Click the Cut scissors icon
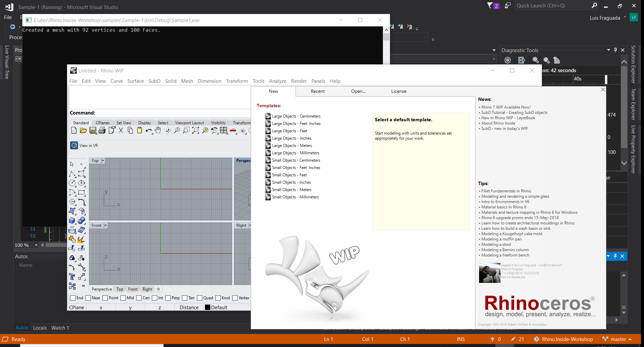The image size is (644, 347). point(121,131)
